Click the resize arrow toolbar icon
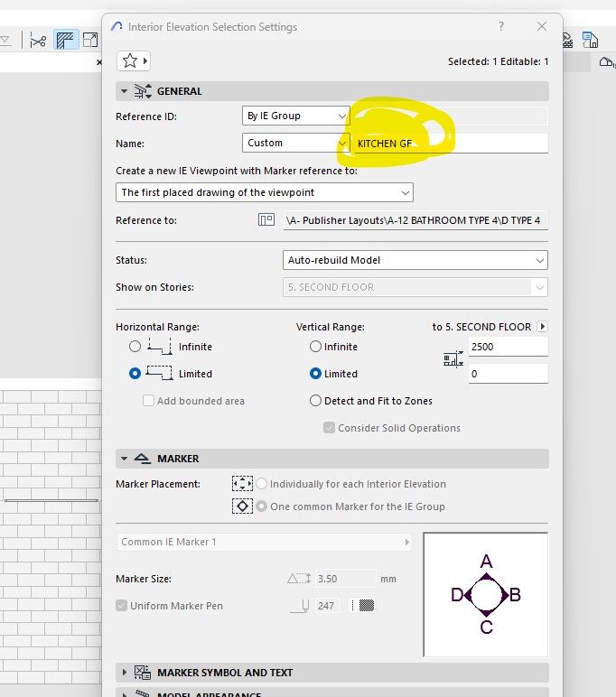This screenshot has width=616, height=697. (x=90, y=40)
